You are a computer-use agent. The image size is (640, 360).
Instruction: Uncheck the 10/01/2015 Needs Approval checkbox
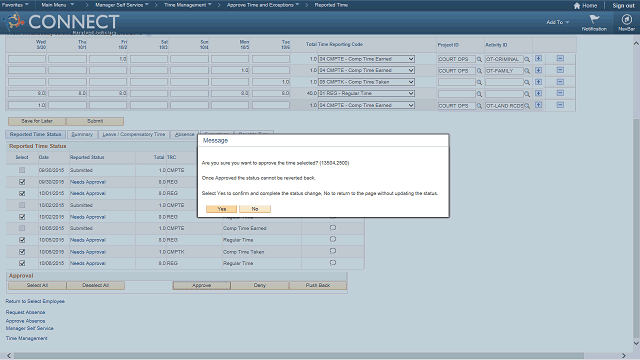click(22, 193)
